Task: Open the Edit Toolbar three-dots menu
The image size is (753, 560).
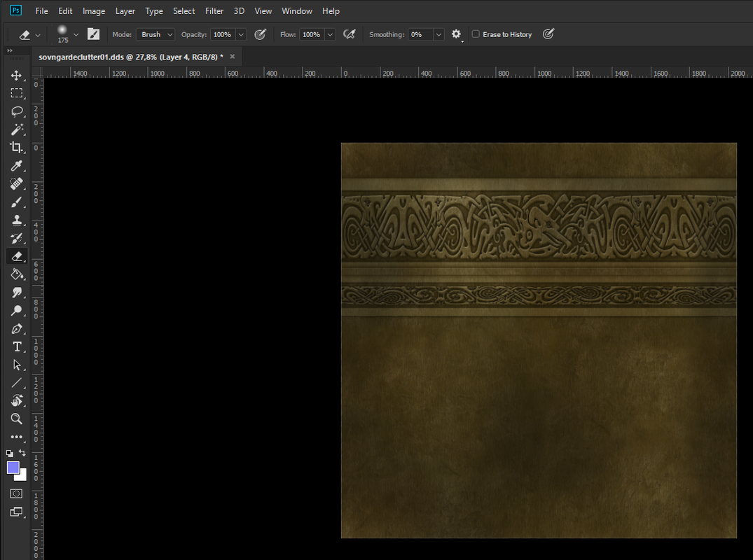Action: (x=16, y=437)
